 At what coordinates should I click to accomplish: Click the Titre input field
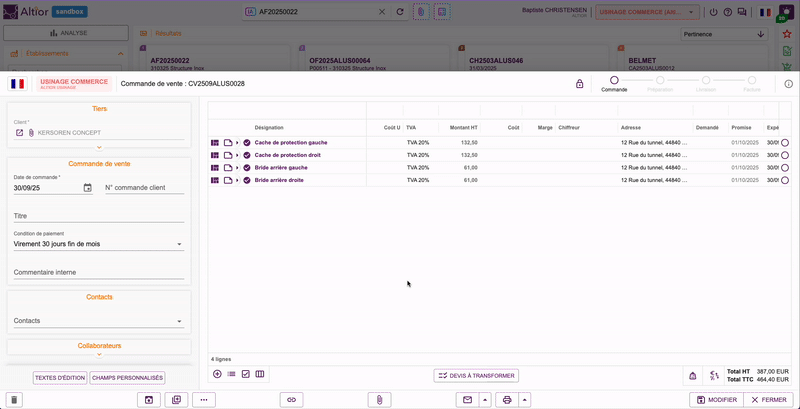pyautogui.click(x=98, y=216)
